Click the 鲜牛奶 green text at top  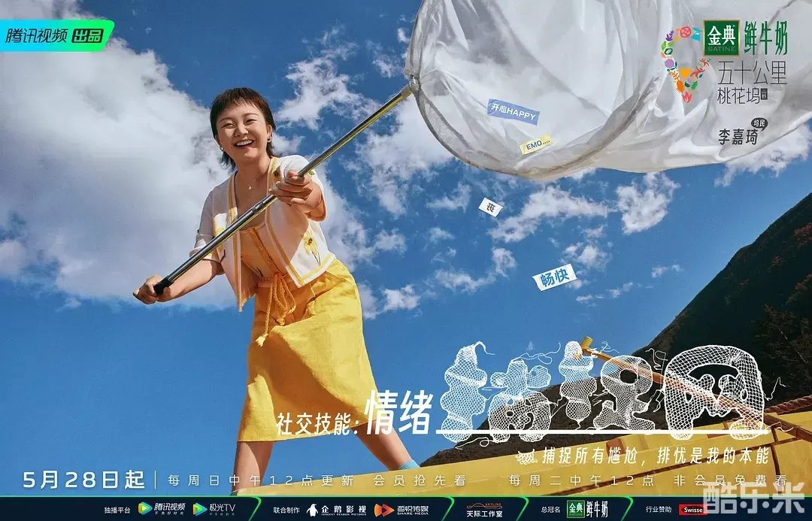click(x=765, y=38)
